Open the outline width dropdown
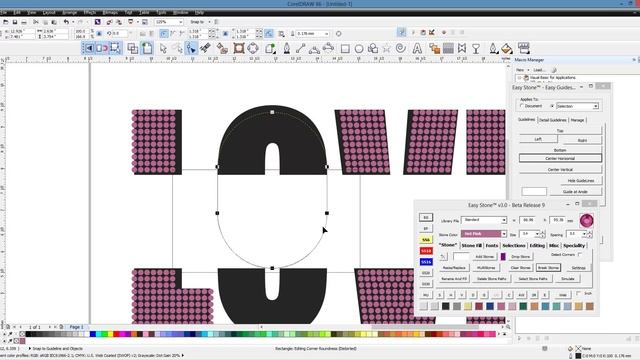Image resolution: width=640 pixels, height=360 pixels. (x=327, y=33)
